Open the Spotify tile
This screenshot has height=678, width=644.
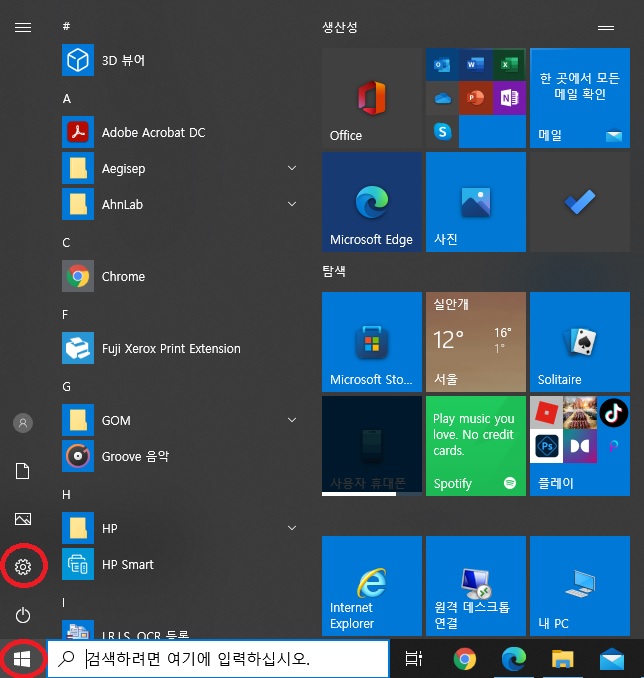pos(476,446)
